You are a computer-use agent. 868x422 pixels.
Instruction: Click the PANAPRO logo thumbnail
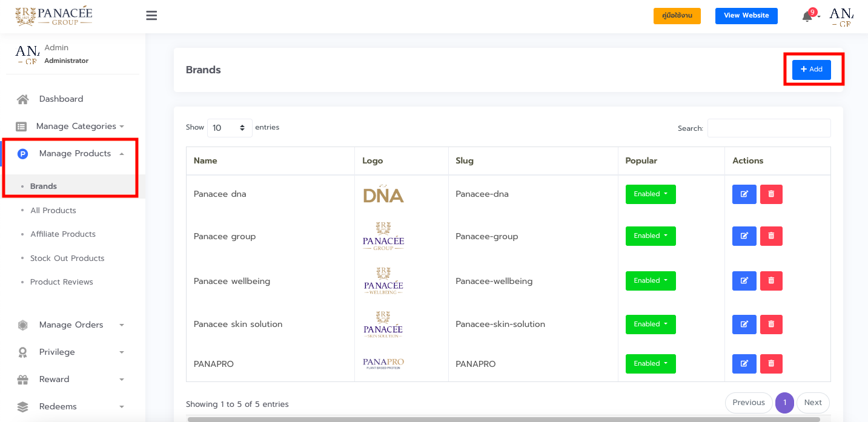pos(383,364)
